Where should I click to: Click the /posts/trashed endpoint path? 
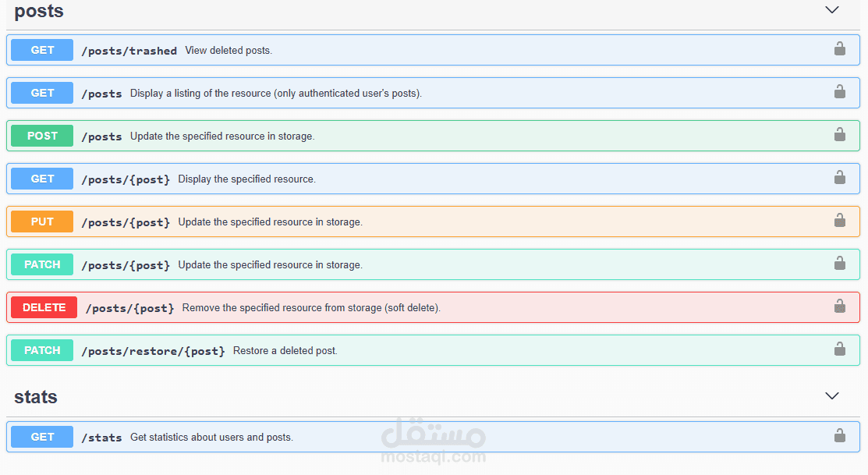tap(129, 51)
